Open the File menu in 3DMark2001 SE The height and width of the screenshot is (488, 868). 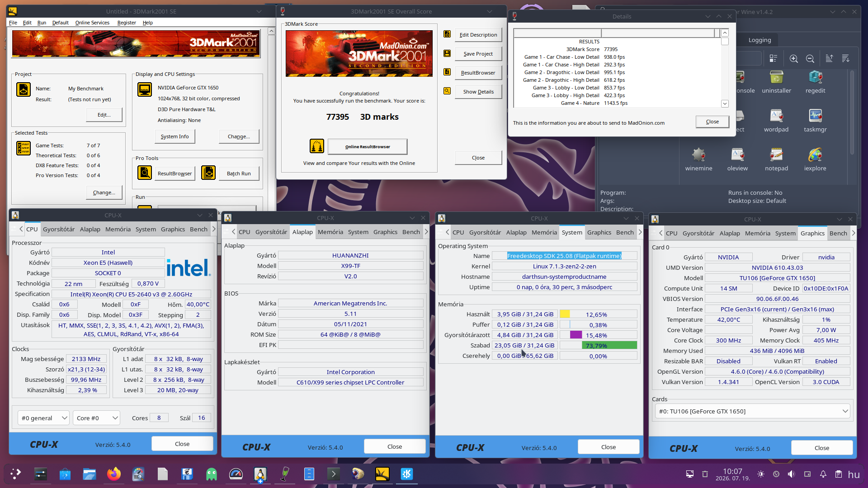click(13, 23)
